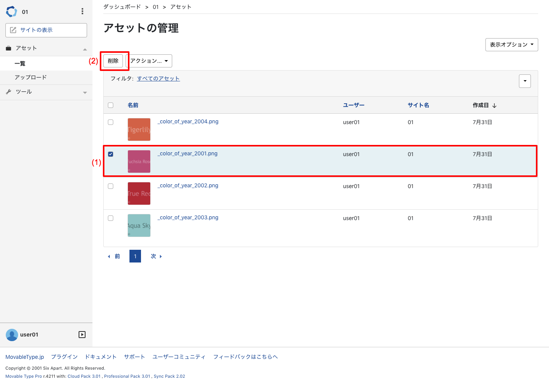Click the user01 name in the sidebar

(x=29, y=335)
